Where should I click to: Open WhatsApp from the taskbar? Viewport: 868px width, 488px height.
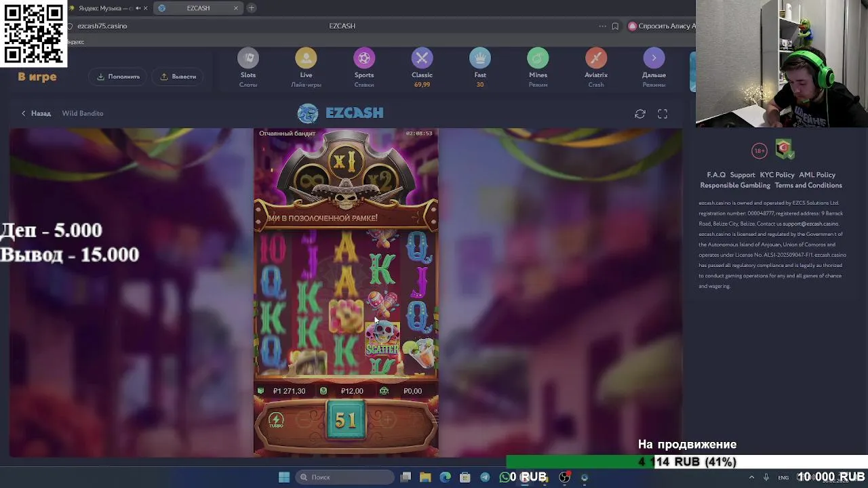505,477
